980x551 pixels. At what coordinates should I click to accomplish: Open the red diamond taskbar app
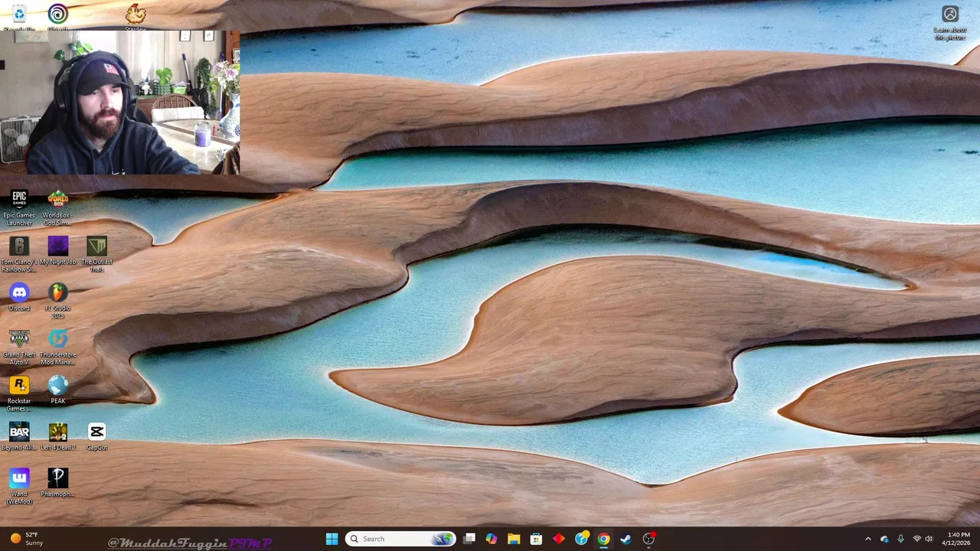559,539
